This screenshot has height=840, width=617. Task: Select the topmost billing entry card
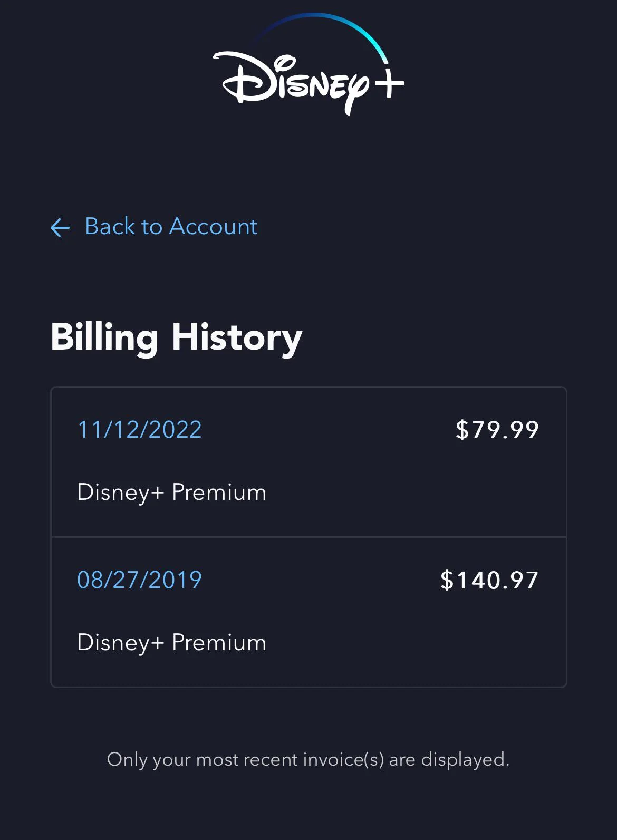pos(308,461)
